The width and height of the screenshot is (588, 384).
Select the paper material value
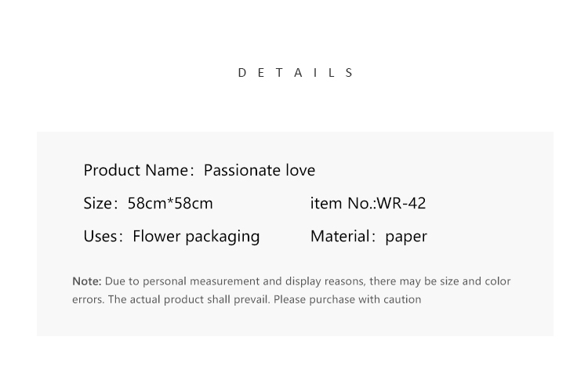pos(406,237)
